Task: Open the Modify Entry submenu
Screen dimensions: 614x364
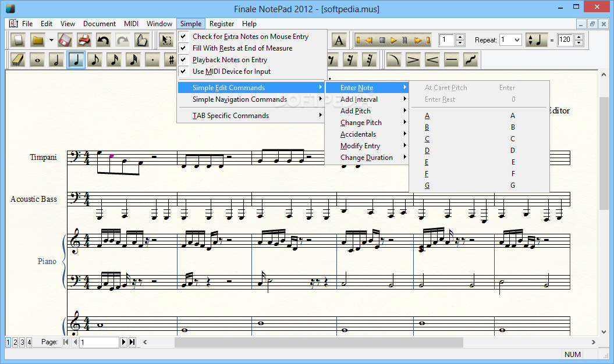Action: (367, 146)
